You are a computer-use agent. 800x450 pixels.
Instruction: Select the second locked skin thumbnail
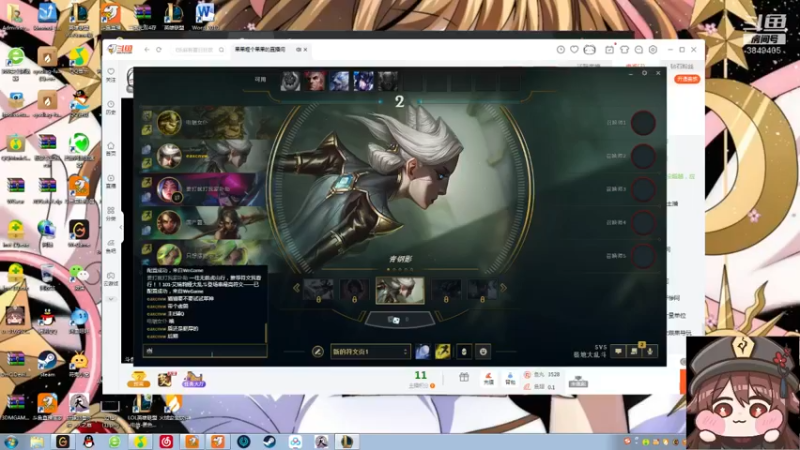(354, 290)
